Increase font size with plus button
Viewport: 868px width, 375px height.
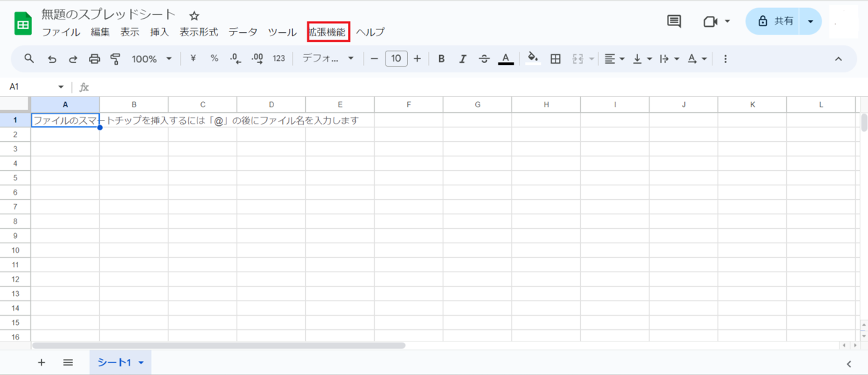click(417, 59)
